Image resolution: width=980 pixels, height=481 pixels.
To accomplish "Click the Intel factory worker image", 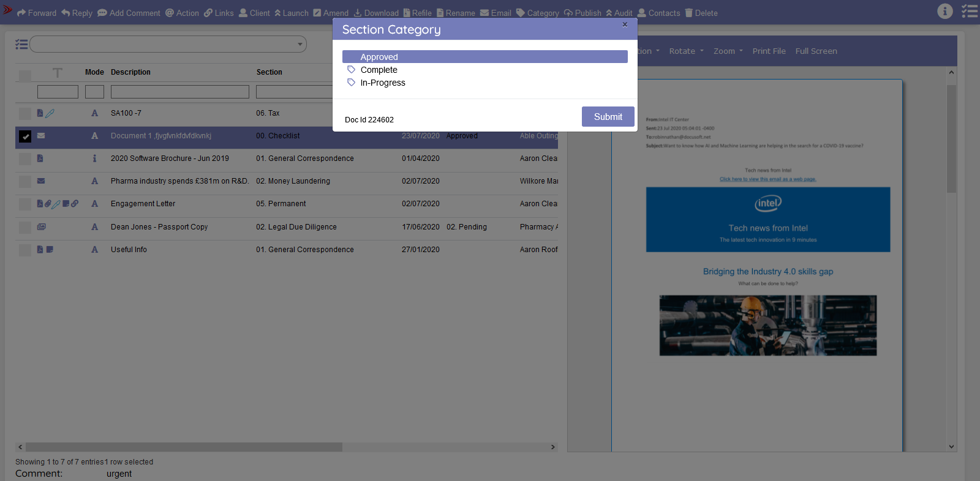I will coord(768,326).
